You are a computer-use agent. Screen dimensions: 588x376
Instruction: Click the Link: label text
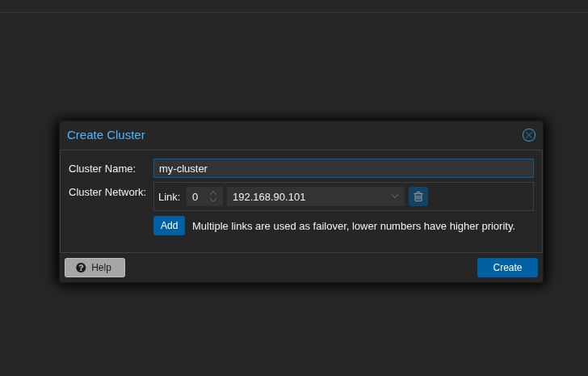(x=169, y=196)
